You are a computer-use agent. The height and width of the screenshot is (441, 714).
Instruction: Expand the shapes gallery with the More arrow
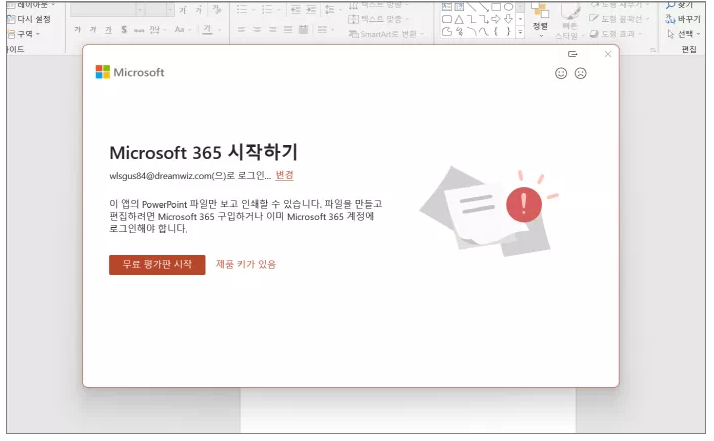tap(520, 32)
